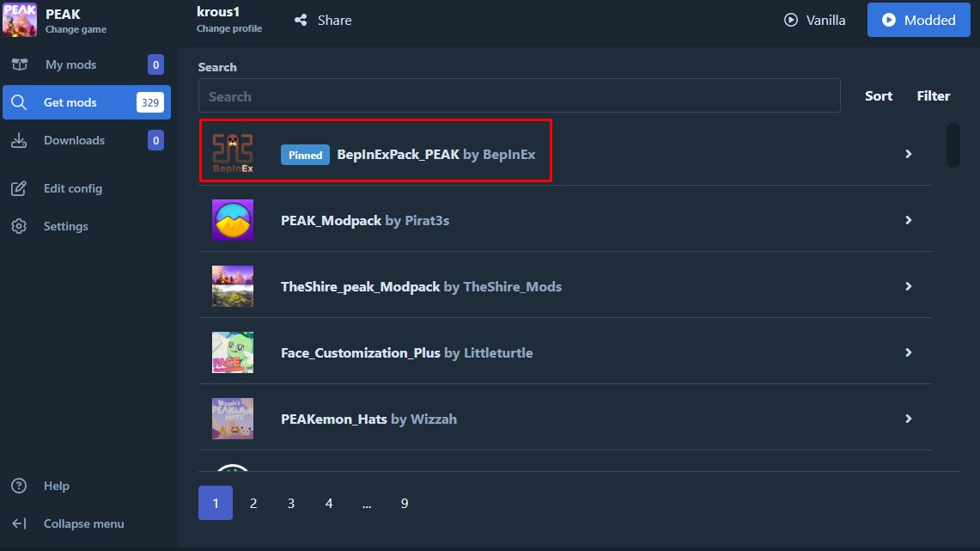Open the Sort options
This screenshot has width=980, height=551.
point(878,95)
